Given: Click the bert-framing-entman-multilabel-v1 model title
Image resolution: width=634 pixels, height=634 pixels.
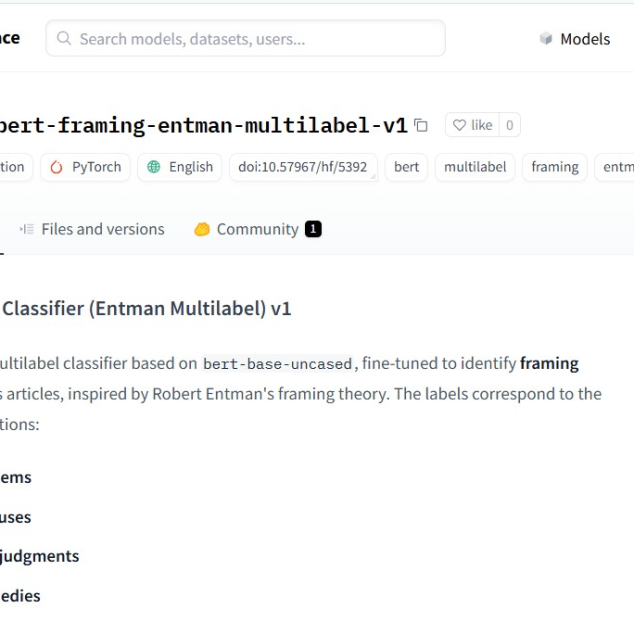Looking at the screenshot, I should (x=200, y=125).
